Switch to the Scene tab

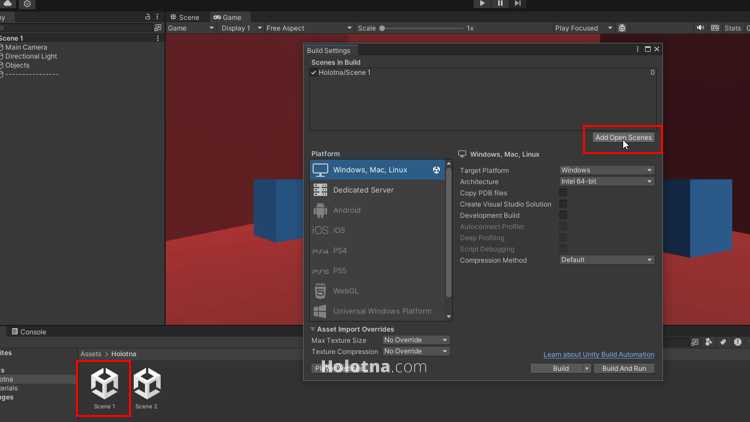tap(185, 17)
